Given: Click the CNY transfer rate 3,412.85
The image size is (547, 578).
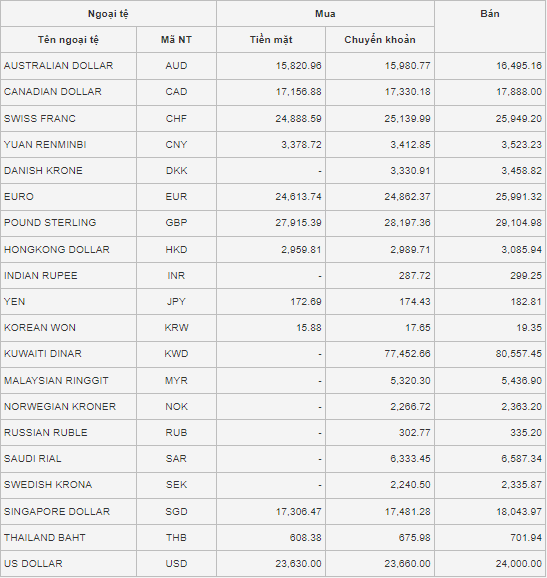Looking at the screenshot, I should coord(410,144).
